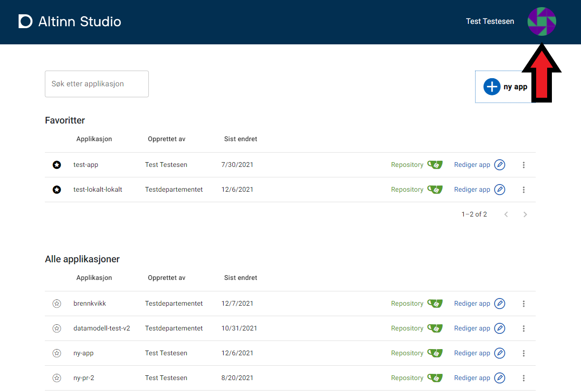
Task: Open Rediger app link for brennkvikk
Action: (472, 303)
